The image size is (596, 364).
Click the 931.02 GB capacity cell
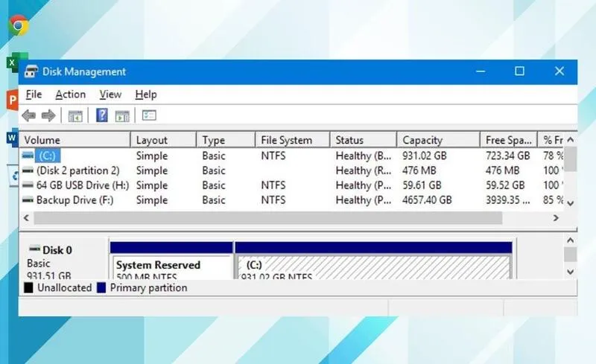click(425, 156)
